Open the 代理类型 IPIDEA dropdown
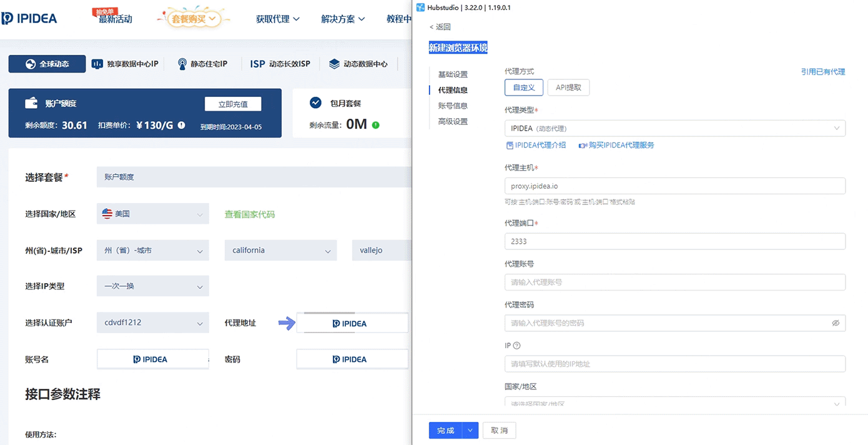This screenshot has height=445, width=868. click(x=674, y=128)
